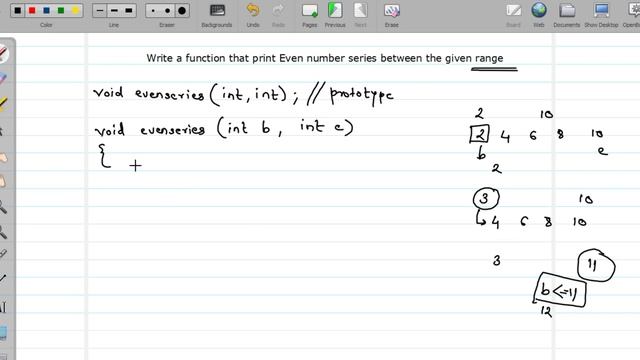Select the Text tool in the side palette
The image size is (640, 360).
3,307
